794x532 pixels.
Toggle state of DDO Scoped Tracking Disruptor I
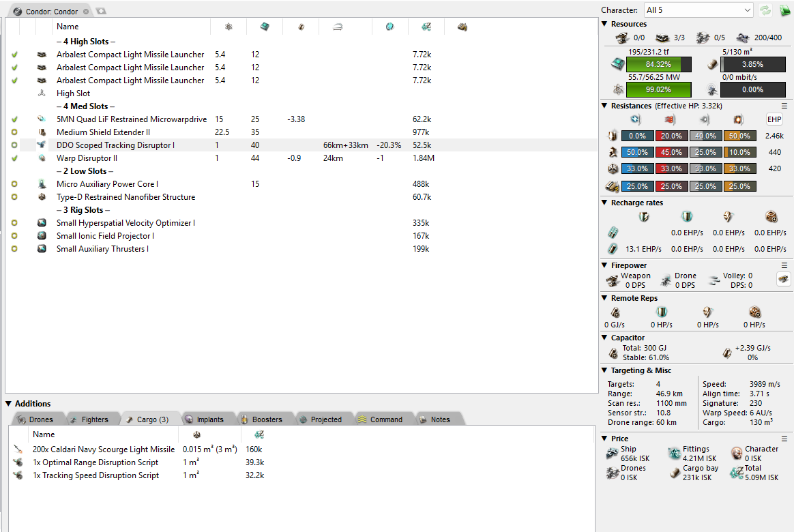[x=14, y=145]
